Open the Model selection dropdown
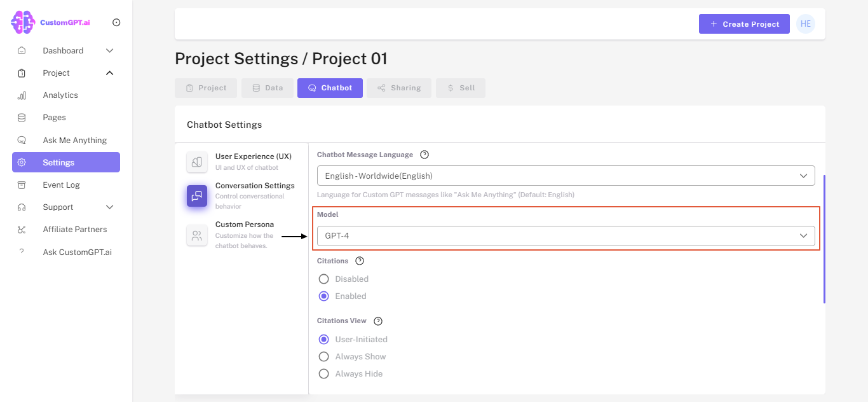Viewport: 868px width, 402px height. tap(566, 235)
